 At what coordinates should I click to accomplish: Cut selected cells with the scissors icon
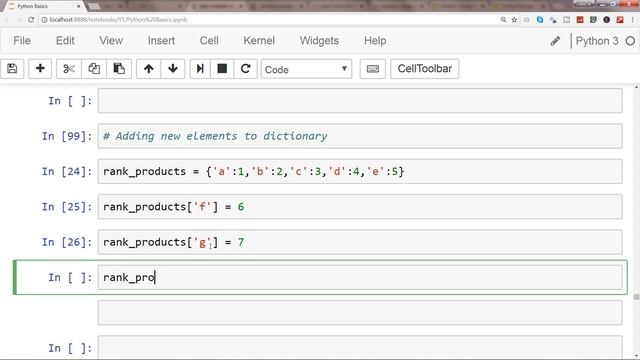pos(69,69)
